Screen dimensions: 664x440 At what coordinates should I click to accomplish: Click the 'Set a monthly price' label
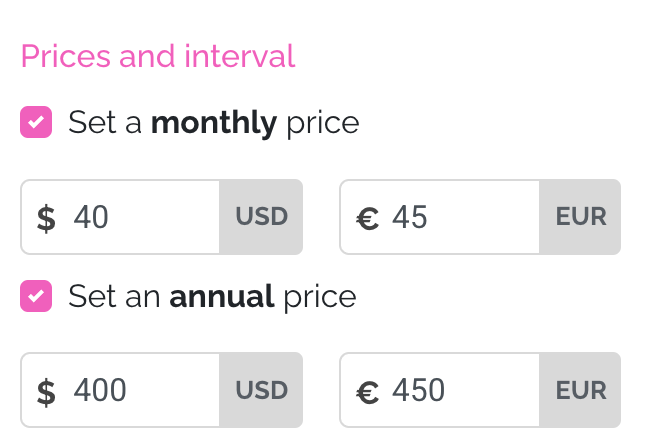(x=214, y=123)
